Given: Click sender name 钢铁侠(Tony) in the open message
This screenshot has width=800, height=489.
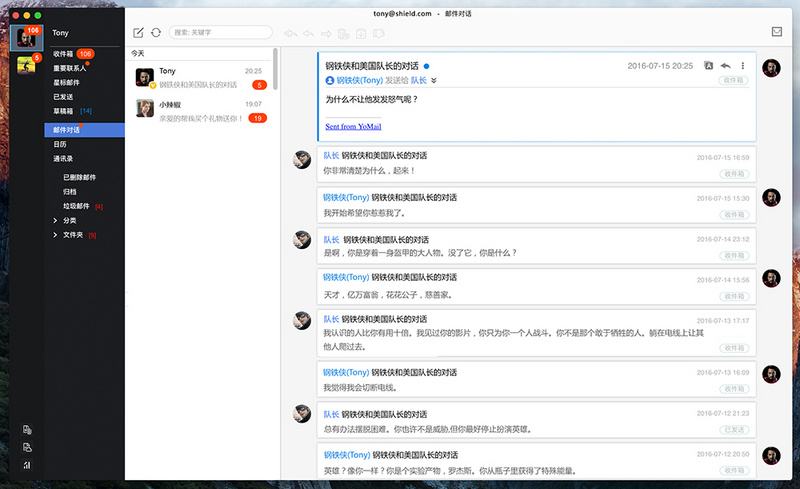Looking at the screenshot, I should pos(360,80).
